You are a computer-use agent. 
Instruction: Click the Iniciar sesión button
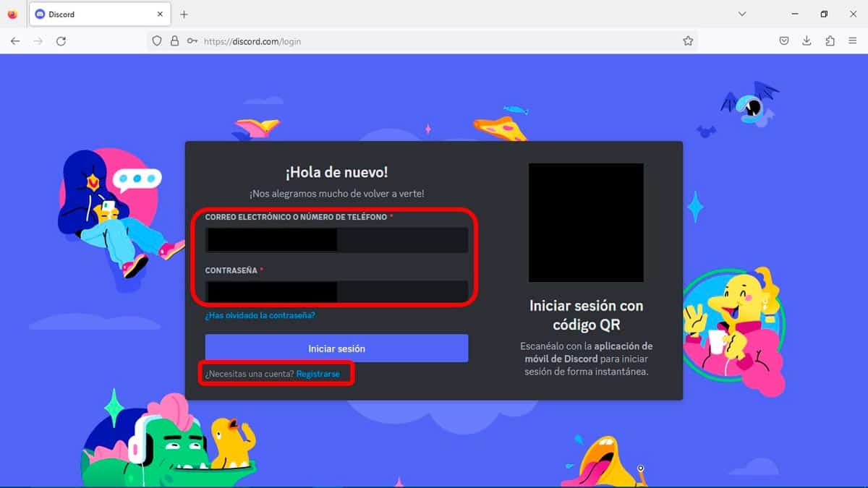(336, 348)
